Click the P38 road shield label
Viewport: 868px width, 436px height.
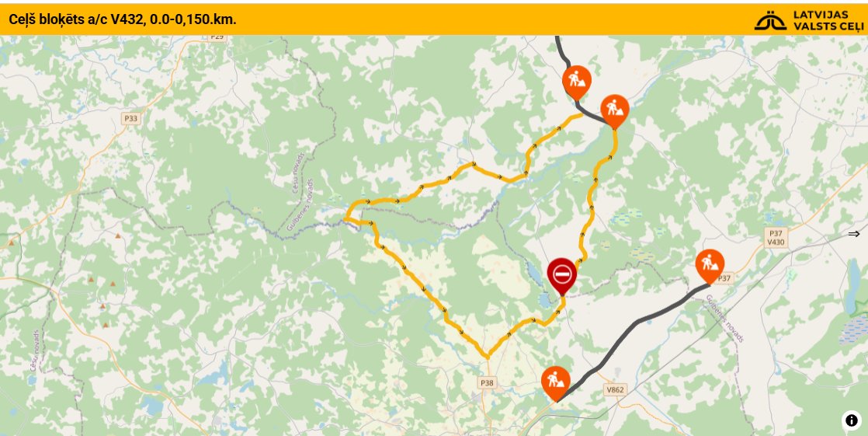pos(487,382)
